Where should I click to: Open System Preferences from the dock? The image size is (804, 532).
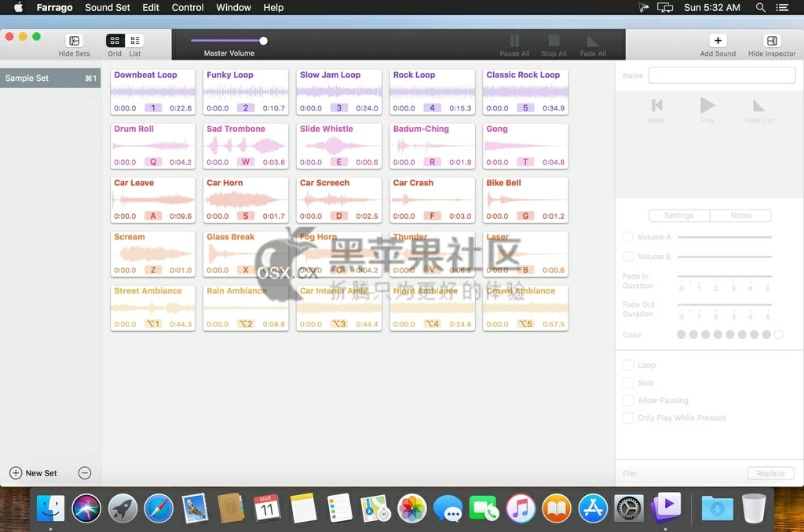pos(629,508)
